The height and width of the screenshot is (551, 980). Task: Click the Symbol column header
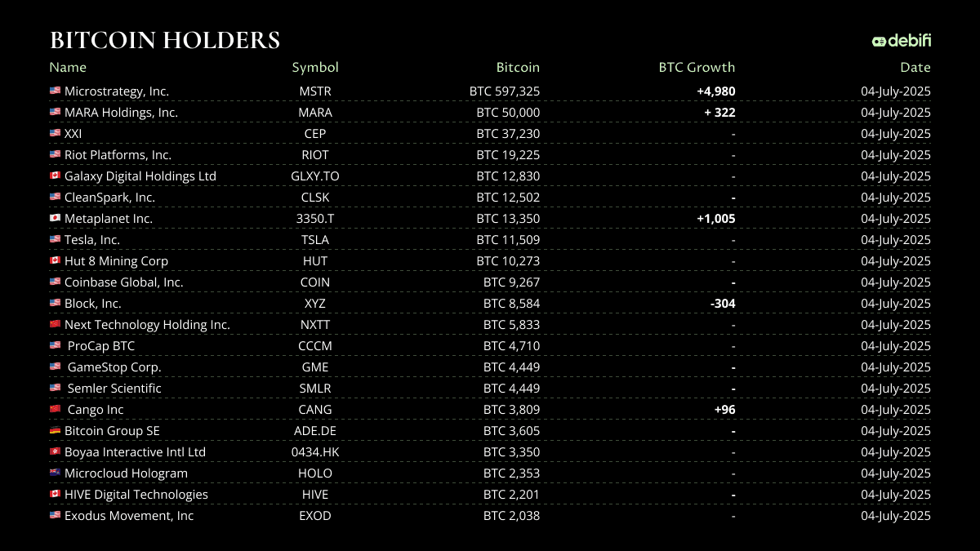pos(315,68)
